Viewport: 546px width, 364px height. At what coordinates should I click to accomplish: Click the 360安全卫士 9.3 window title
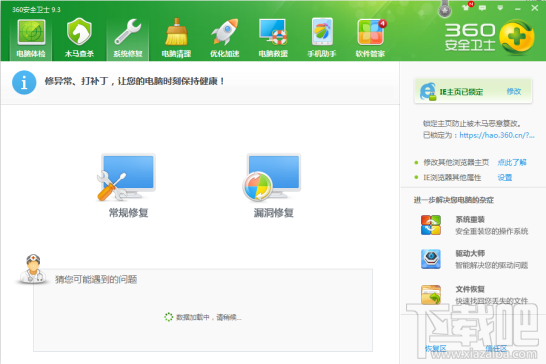coord(37,10)
